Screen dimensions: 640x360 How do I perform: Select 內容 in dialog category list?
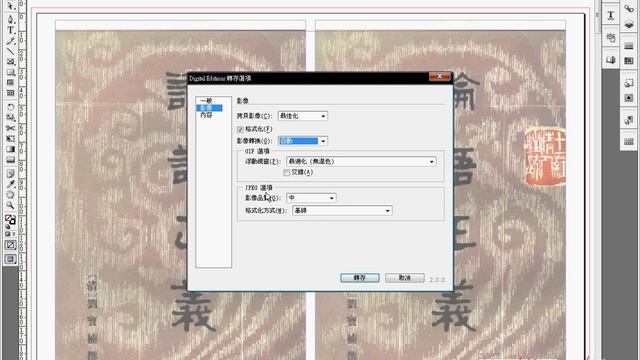(x=207, y=115)
